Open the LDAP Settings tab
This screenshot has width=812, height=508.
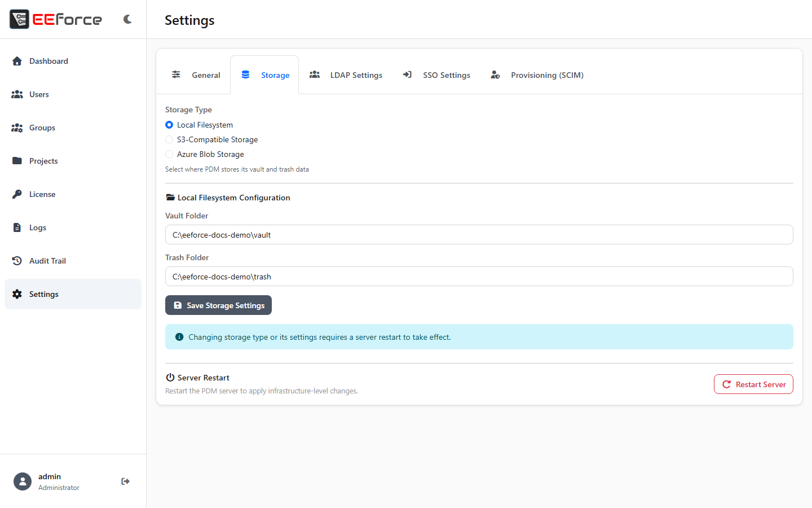tap(346, 75)
